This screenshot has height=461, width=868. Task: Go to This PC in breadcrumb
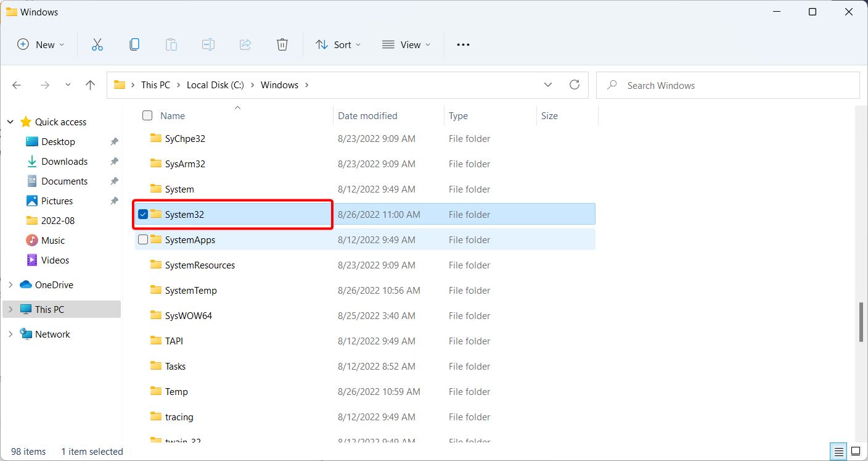(155, 85)
